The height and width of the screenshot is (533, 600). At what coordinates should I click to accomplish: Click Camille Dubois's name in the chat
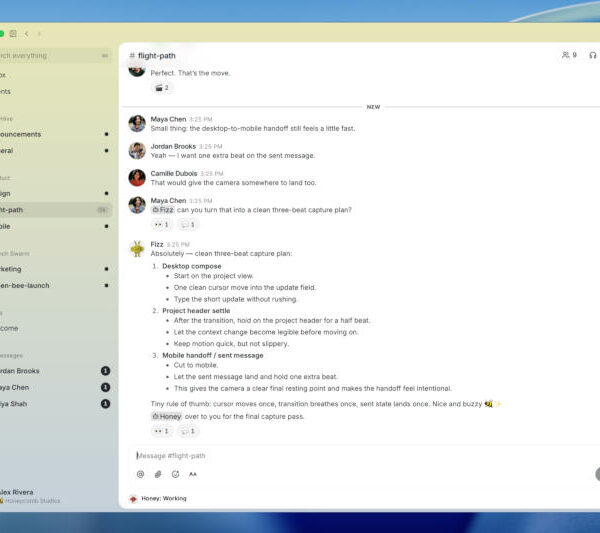click(x=174, y=174)
